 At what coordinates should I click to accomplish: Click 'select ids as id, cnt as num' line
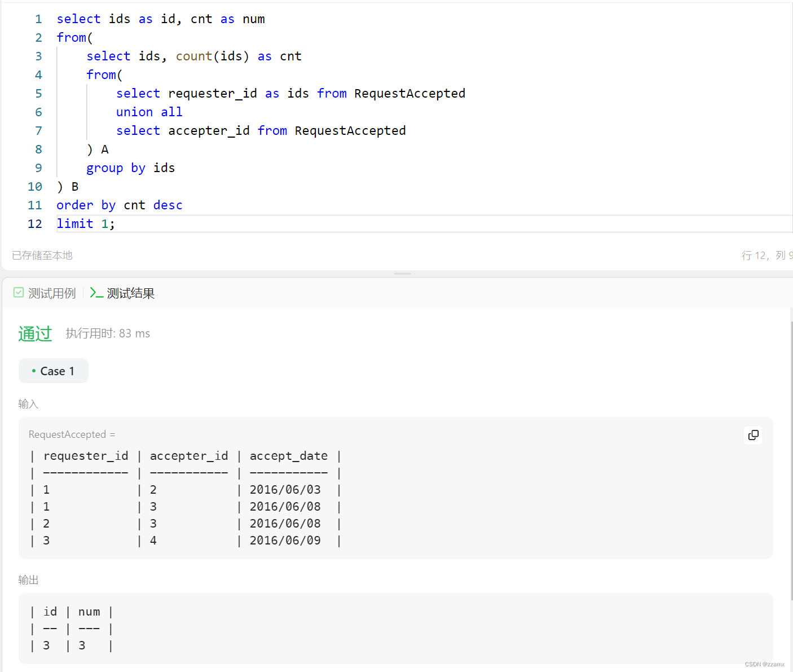[161, 19]
